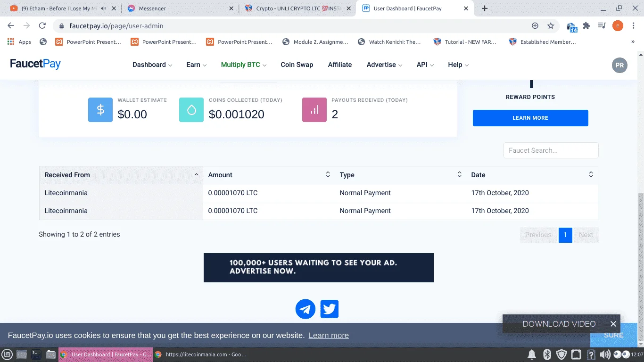Click the bar chart Payouts Received icon
Viewport: 644px width, 362px height.
(314, 110)
